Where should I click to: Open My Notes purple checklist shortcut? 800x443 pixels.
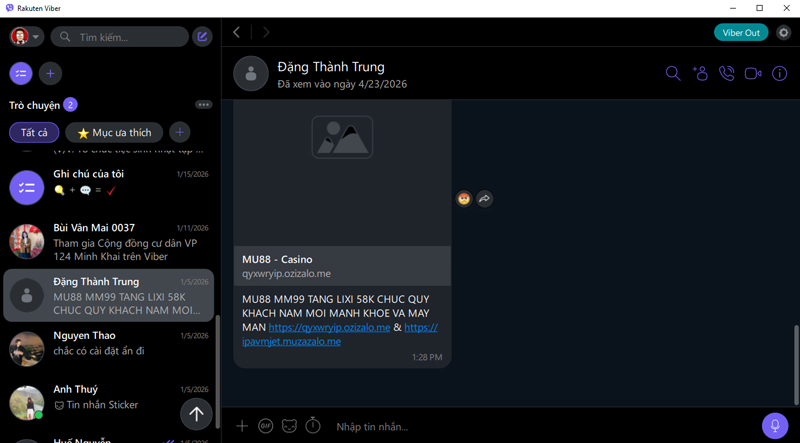tap(21, 74)
